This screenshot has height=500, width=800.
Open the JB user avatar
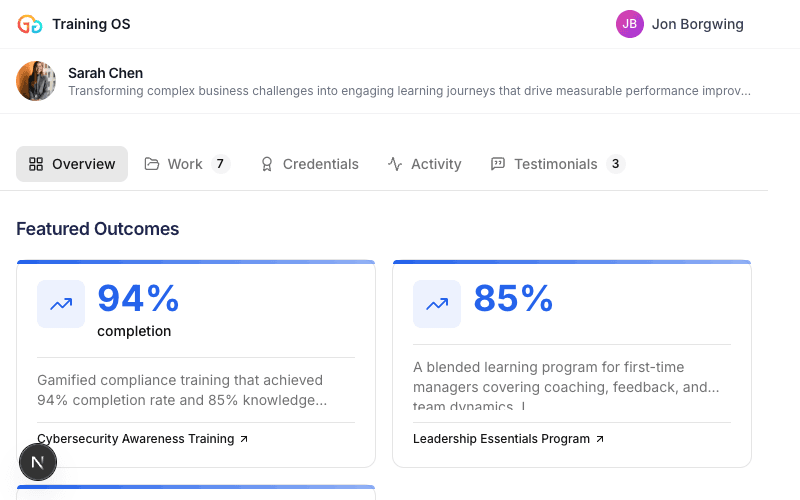[630, 24]
